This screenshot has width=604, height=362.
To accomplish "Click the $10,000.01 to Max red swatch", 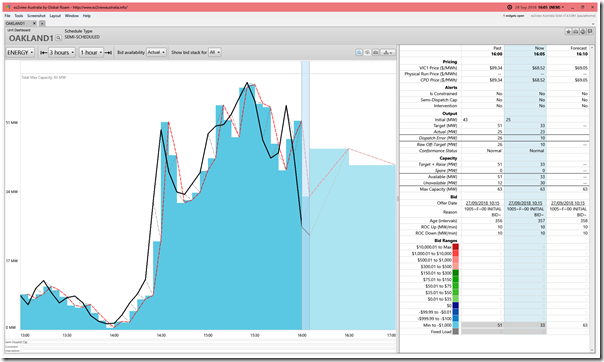I will 456,247.
